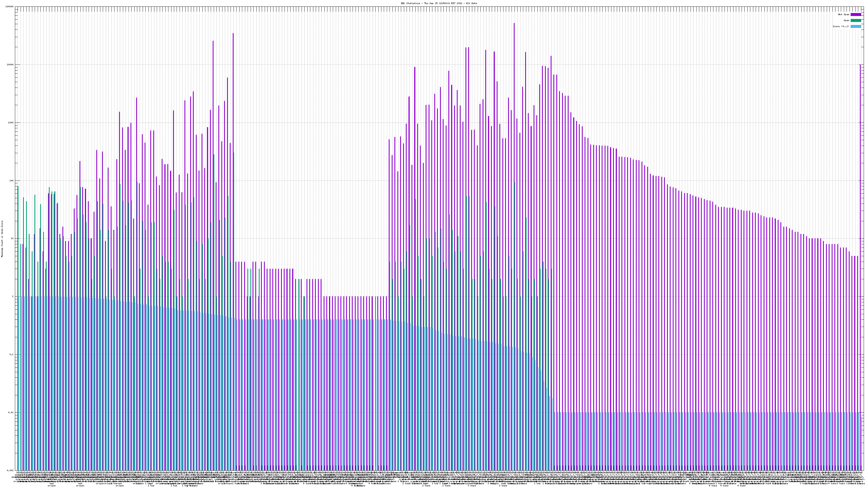Viewport: 868px width, 488px height.
Task: Click the "Score (0..1)" legend label
Action: tap(841, 26)
